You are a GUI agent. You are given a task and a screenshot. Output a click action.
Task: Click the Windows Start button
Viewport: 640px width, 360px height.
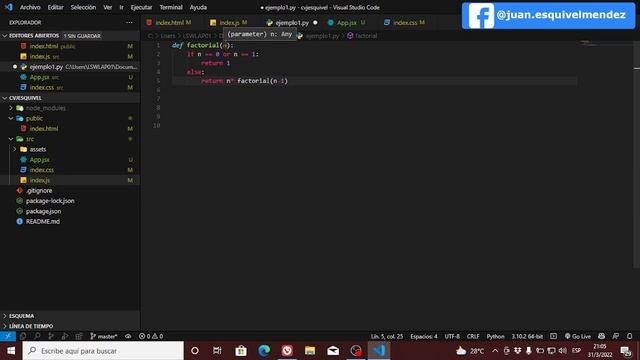click(11, 351)
